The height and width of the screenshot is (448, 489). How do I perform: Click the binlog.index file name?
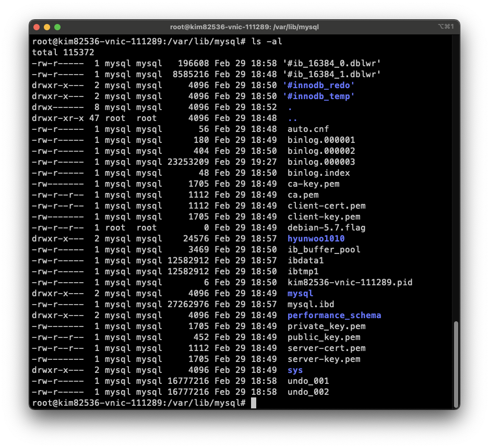coord(319,173)
